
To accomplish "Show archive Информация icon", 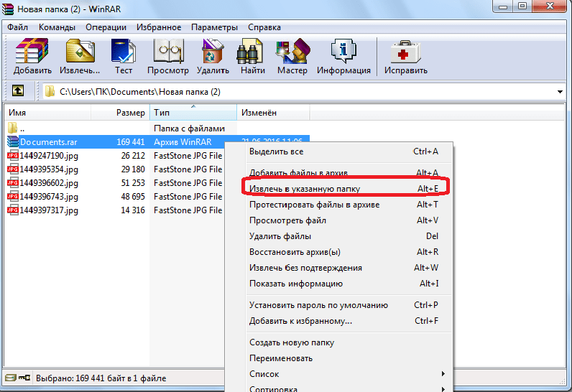I will 343,51.
